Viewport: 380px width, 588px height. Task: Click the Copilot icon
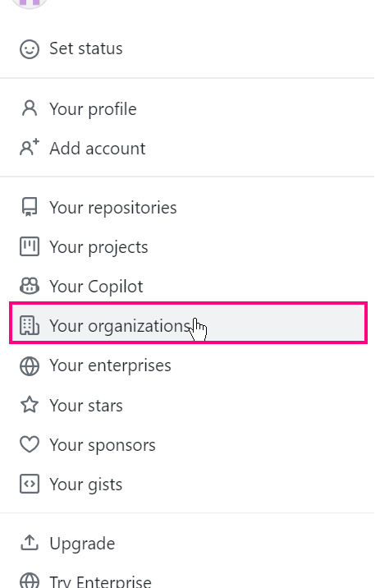coord(30,286)
